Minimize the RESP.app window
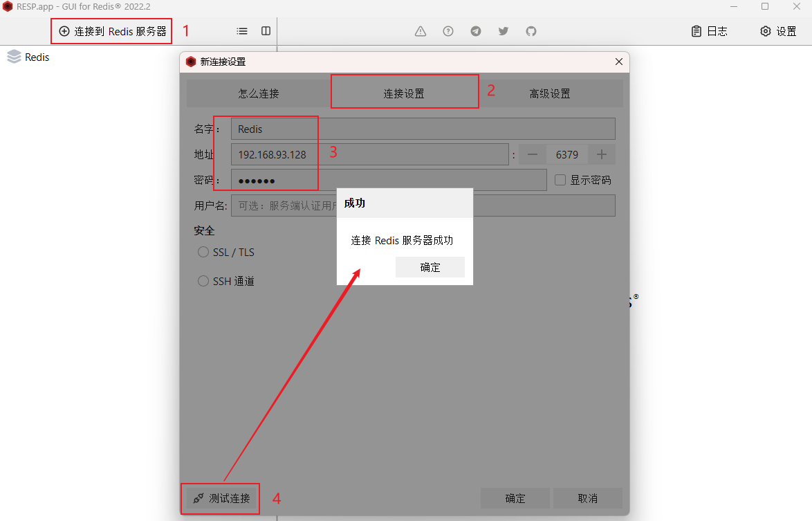The height and width of the screenshot is (521, 812). coord(734,7)
